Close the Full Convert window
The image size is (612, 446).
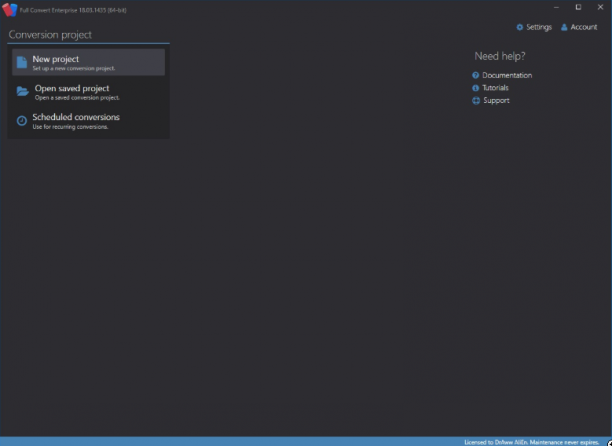(x=600, y=7)
